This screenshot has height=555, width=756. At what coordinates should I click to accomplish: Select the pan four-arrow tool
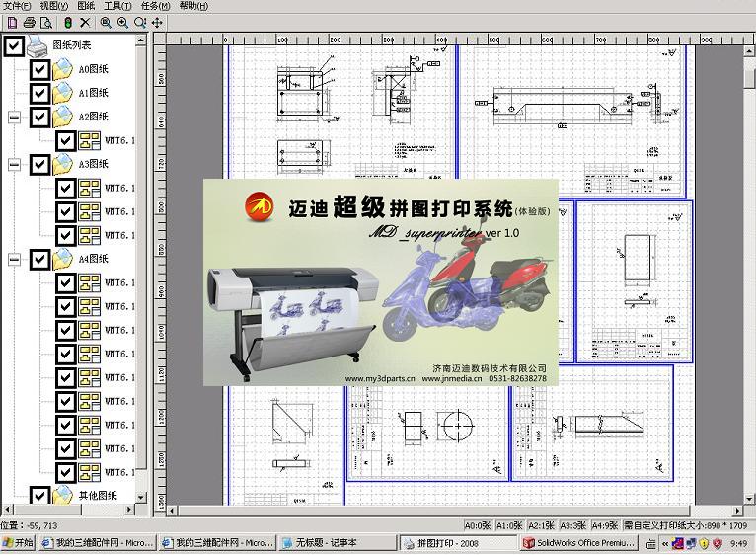(x=157, y=22)
